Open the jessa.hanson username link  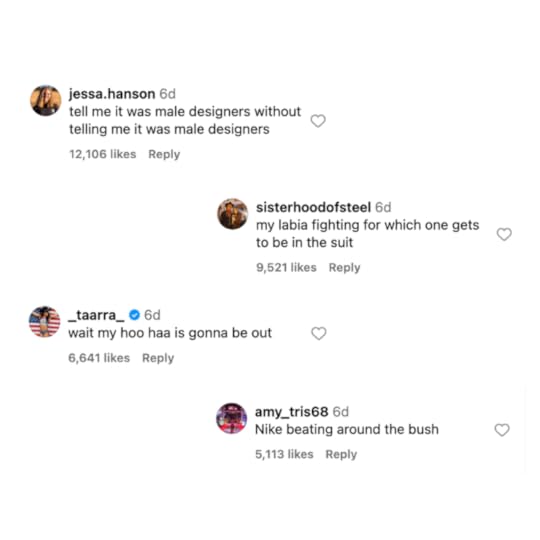(x=112, y=94)
